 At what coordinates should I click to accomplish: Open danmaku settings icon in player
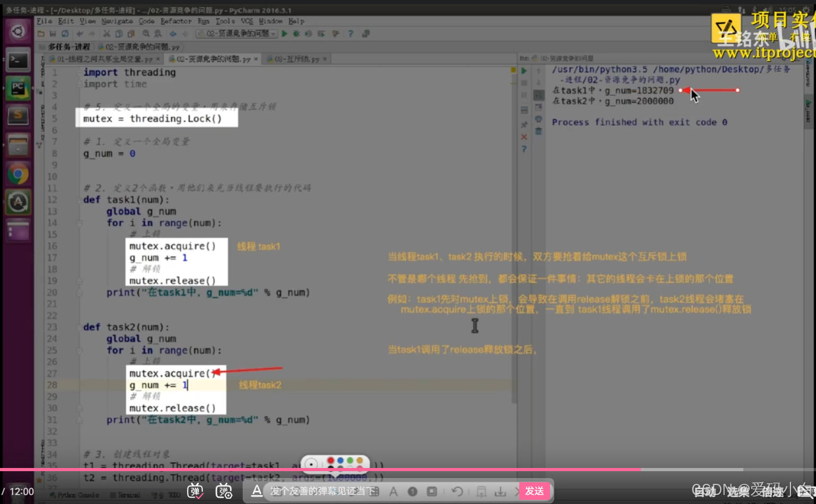(x=224, y=491)
